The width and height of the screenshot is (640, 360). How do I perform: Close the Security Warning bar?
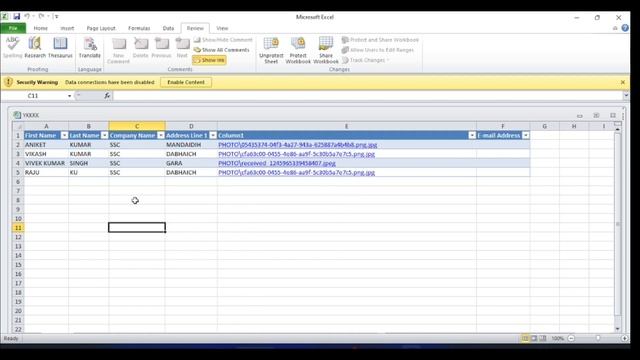coord(622,82)
